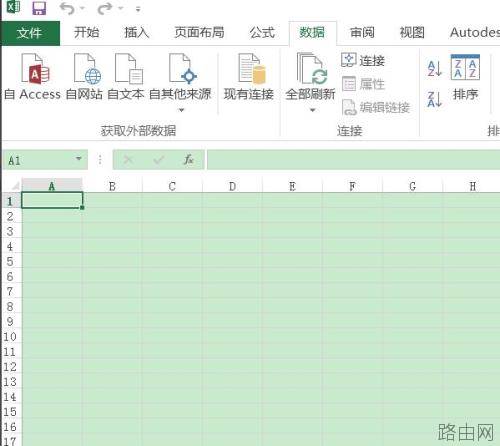Switch to the 视图 tab
500x446 pixels.
412,33
